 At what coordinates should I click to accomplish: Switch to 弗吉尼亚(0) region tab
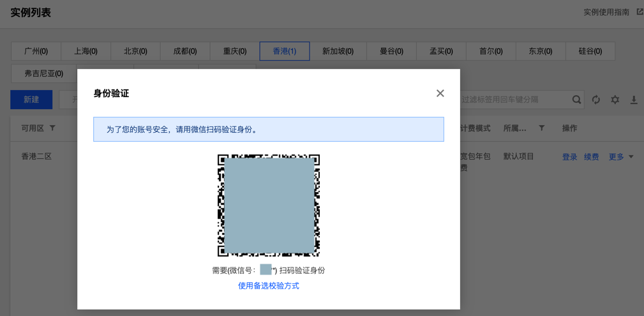point(43,73)
